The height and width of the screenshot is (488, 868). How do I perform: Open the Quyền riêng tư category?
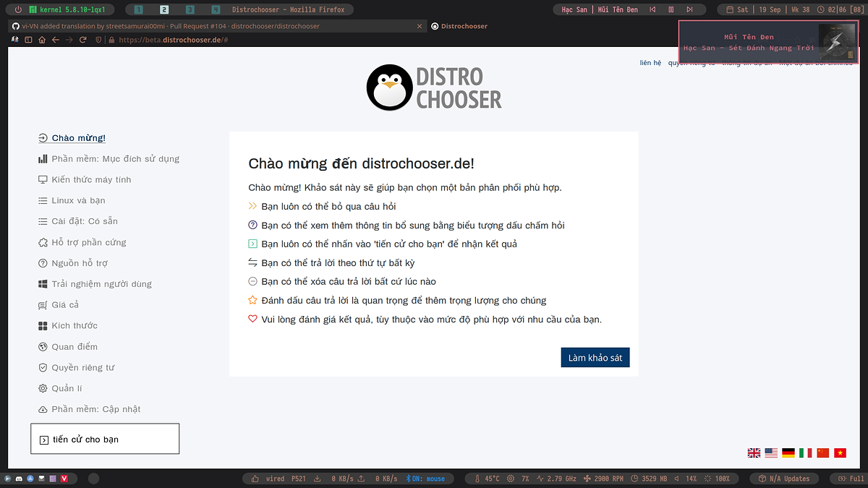(x=77, y=368)
